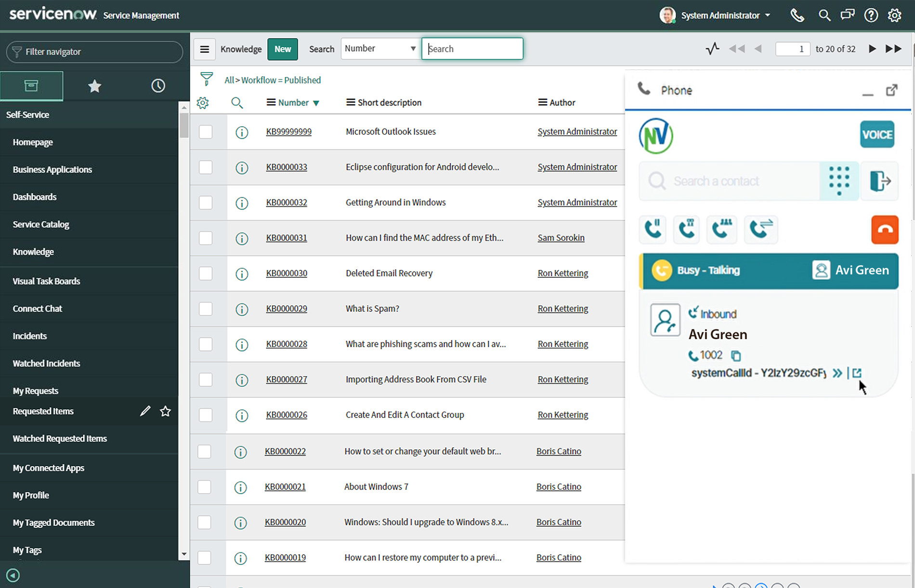The height and width of the screenshot is (588, 915).
Task: Place the active call on hold
Action: point(653,229)
